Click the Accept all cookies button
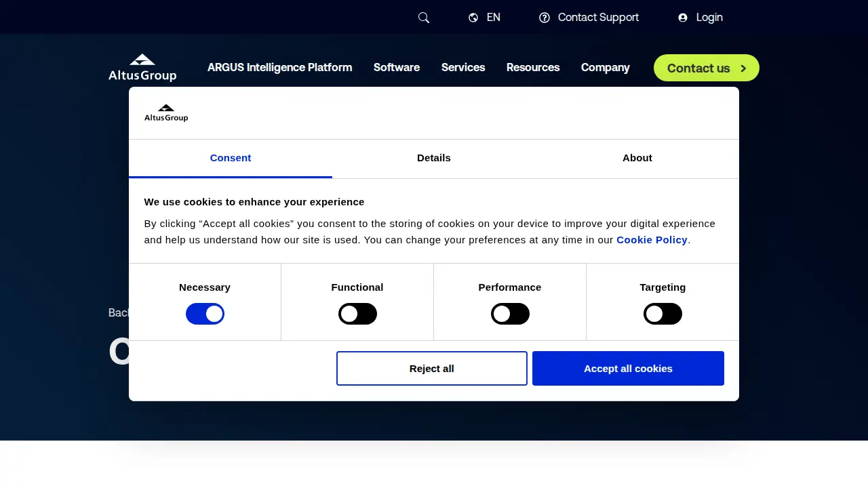 pyautogui.click(x=628, y=369)
